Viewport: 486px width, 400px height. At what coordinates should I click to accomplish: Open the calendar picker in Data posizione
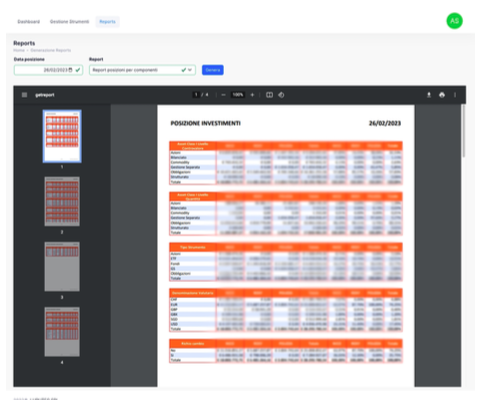click(x=70, y=70)
